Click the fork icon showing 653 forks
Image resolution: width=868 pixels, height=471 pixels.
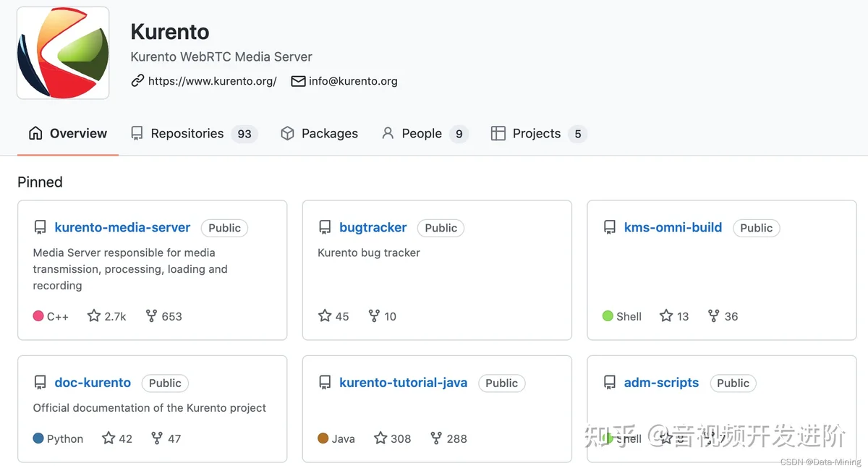[151, 315]
